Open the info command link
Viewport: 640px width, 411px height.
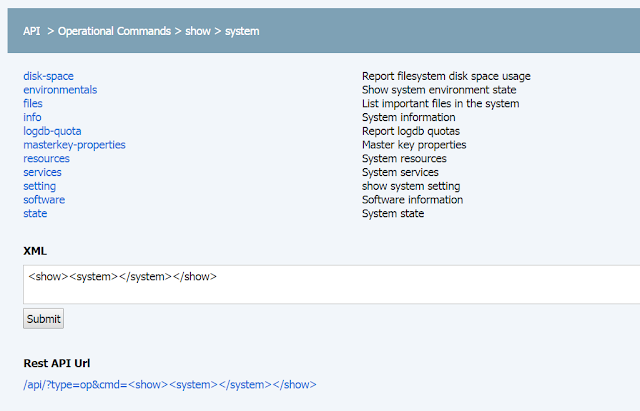point(32,118)
